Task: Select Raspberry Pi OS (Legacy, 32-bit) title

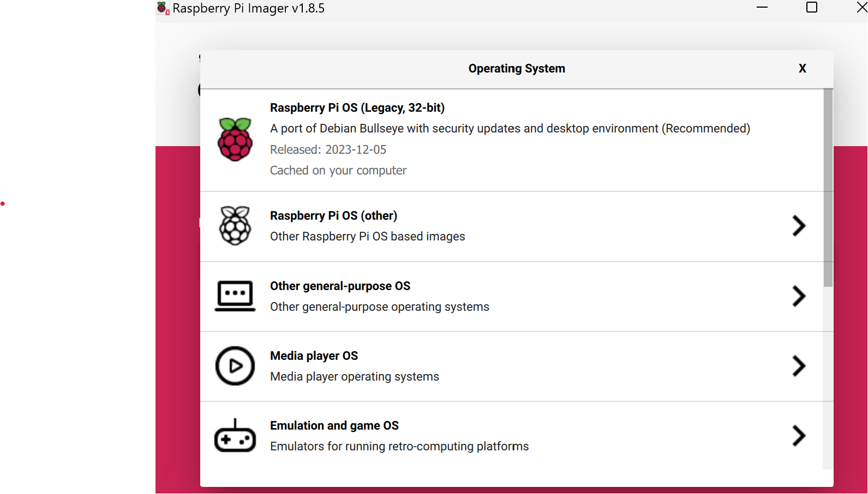Action: click(x=357, y=108)
